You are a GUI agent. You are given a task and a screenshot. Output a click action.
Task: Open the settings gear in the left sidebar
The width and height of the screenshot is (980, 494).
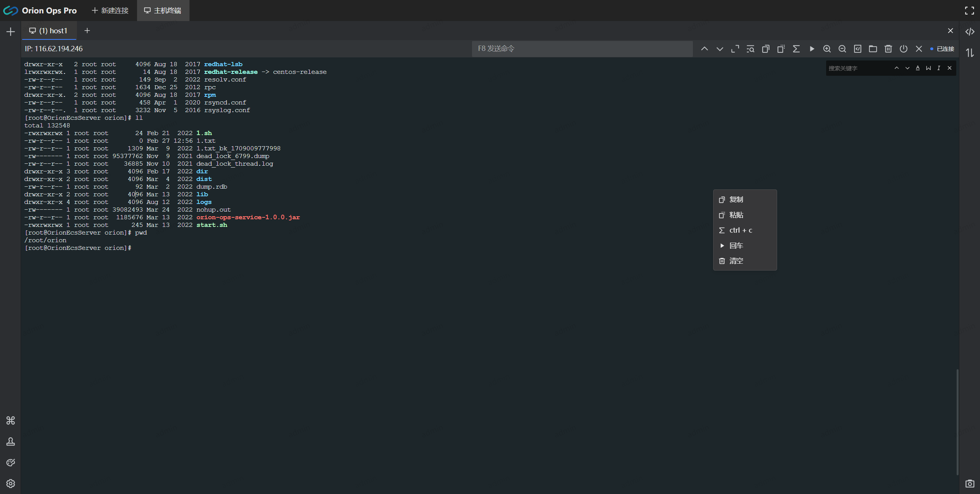(x=11, y=484)
